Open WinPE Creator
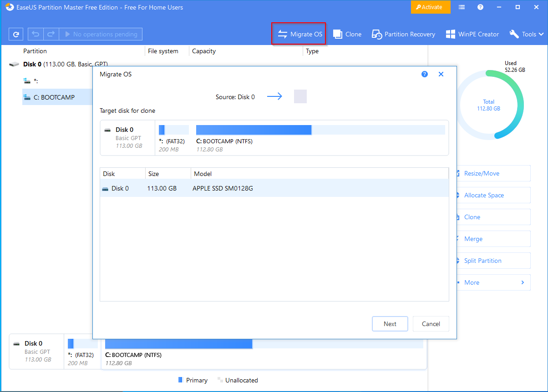The height and width of the screenshot is (392, 548). click(x=472, y=34)
